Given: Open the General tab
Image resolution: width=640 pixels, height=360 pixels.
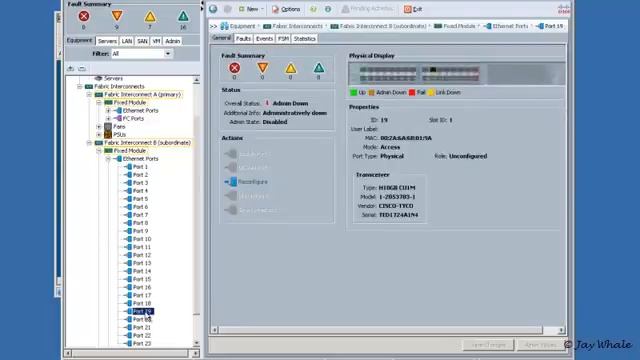Looking at the screenshot, I should click(222, 38).
